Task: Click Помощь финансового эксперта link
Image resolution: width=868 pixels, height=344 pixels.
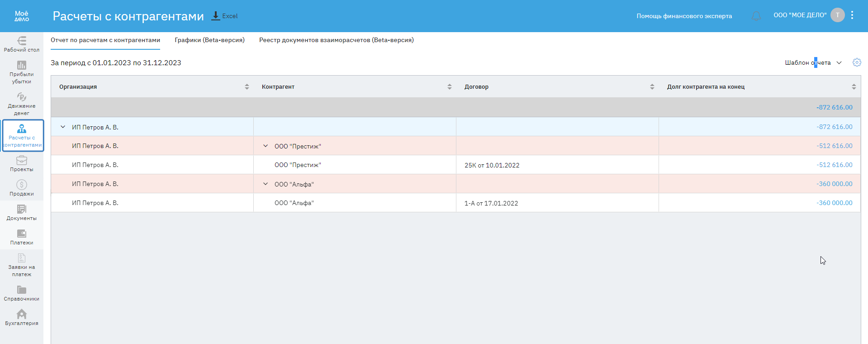Action: pyautogui.click(x=684, y=16)
